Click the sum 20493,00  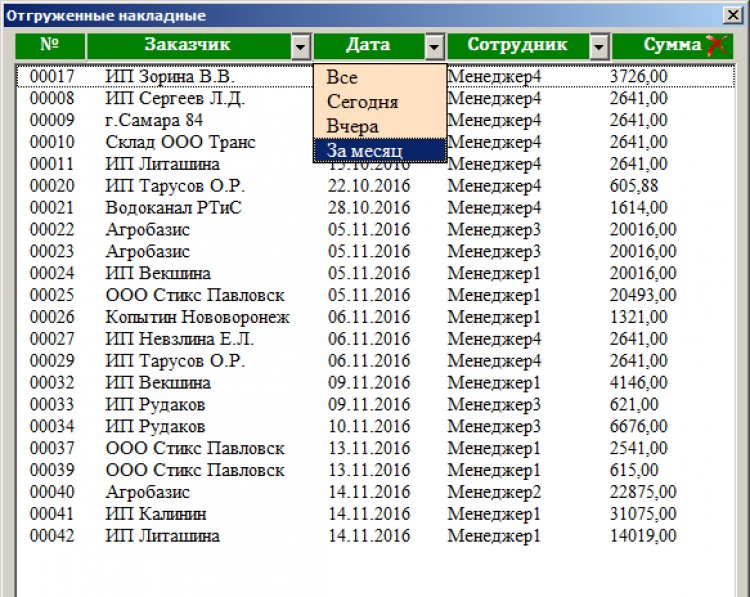(643, 295)
